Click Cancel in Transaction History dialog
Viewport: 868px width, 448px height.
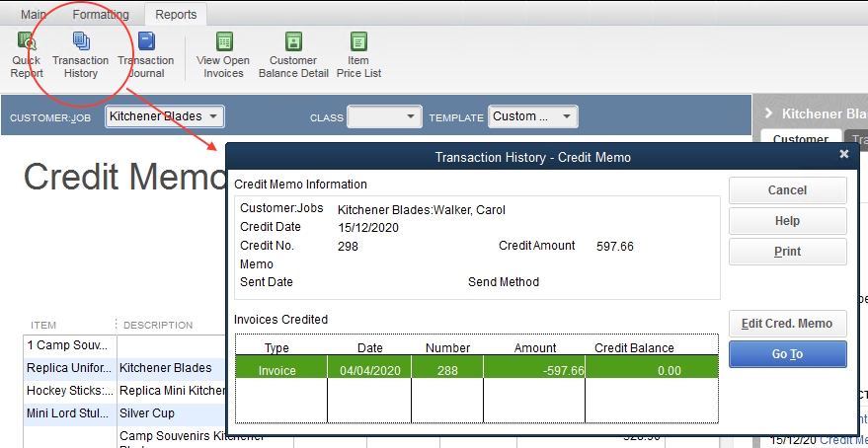(x=787, y=190)
